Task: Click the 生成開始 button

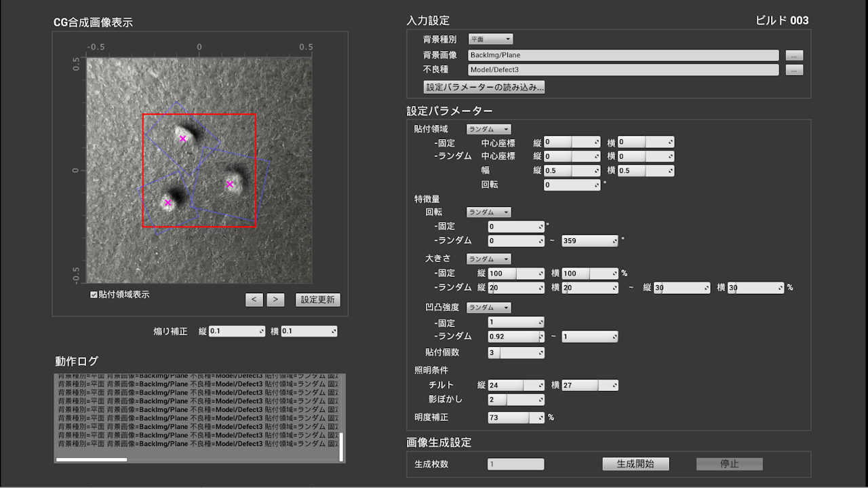Action: (x=635, y=464)
